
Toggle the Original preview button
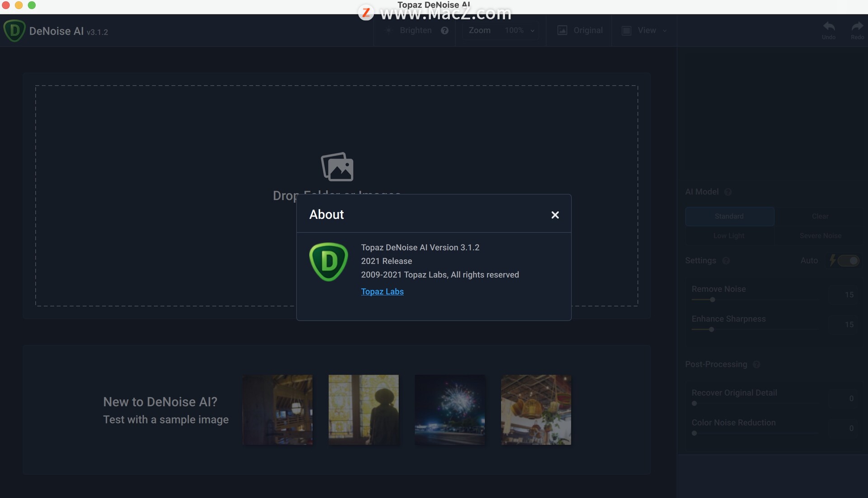[580, 30]
